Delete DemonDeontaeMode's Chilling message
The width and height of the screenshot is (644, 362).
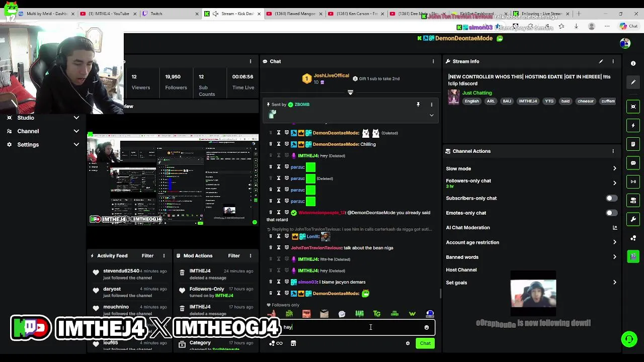pos(271,144)
